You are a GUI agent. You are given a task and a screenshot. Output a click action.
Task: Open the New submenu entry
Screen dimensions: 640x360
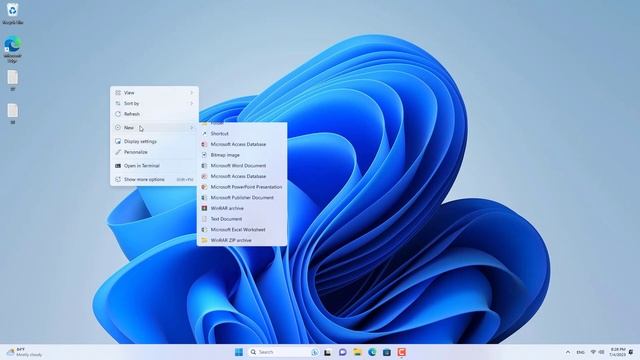[x=154, y=128]
